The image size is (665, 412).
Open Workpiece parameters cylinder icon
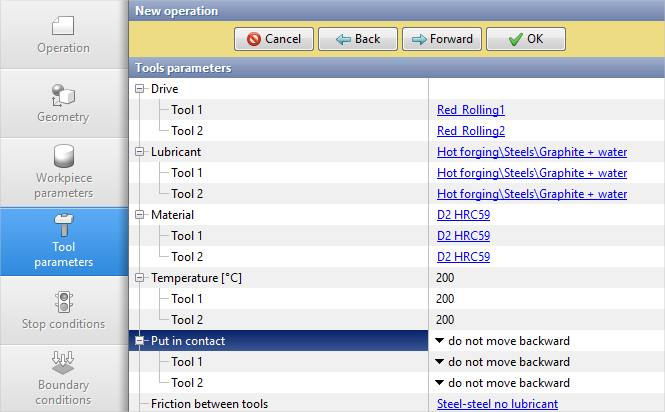tap(64, 157)
